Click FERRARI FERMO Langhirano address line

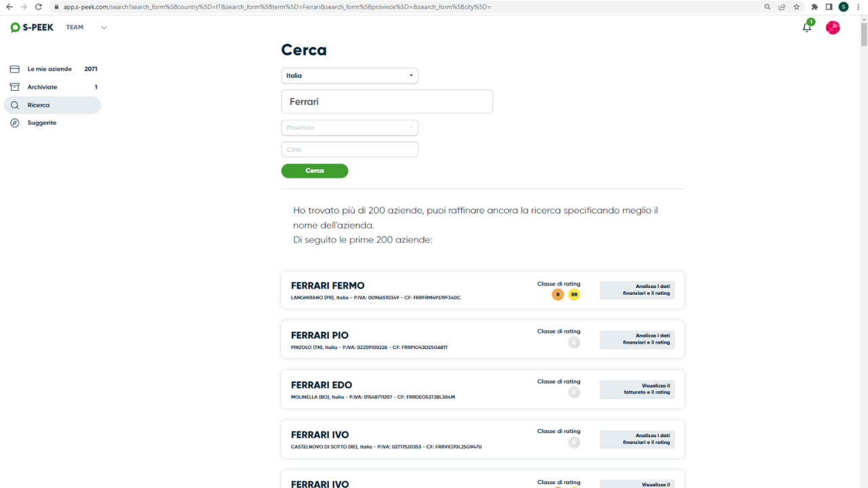point(376,298)
